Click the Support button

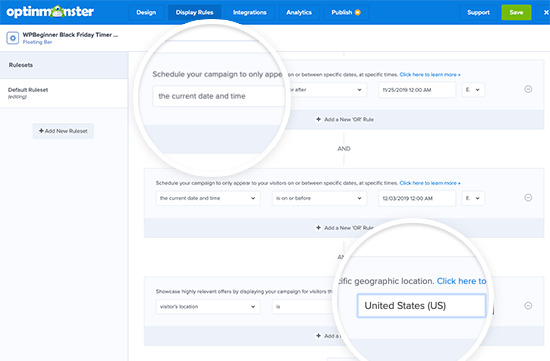point(478,12)
